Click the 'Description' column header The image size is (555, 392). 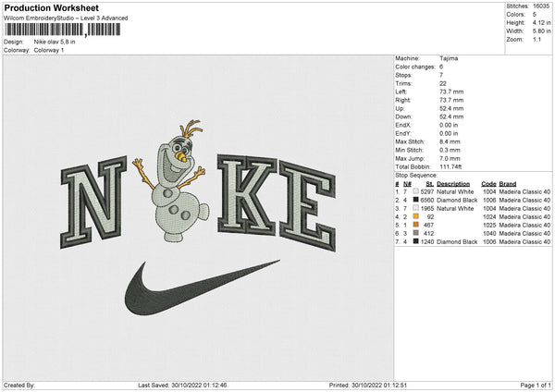coord(453,184)
